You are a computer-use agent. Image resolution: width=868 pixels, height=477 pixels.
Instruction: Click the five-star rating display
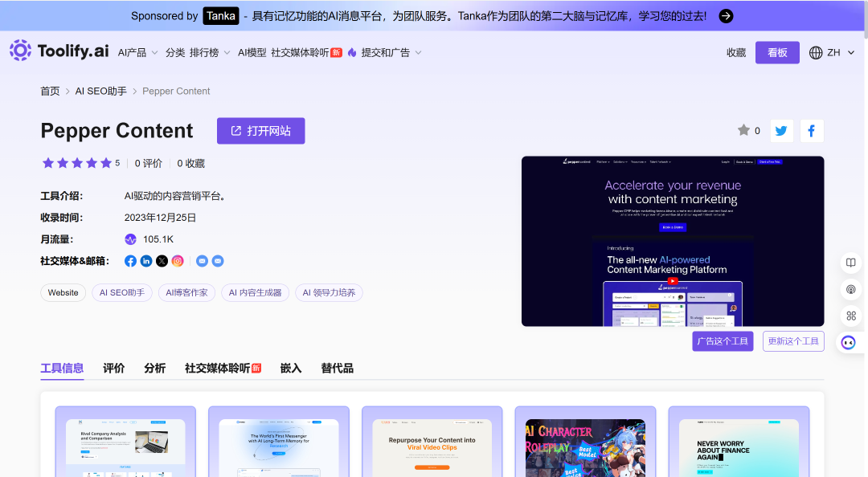click(x=77, y=163)
